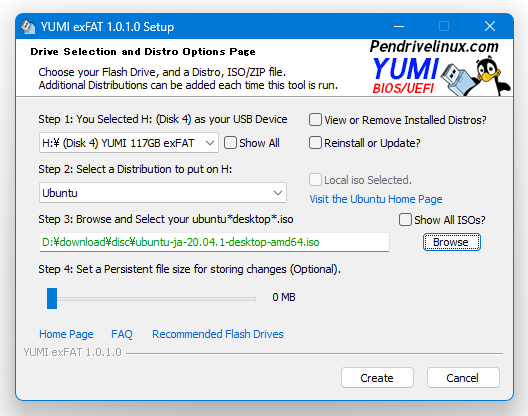This screenshot has height=416, width=528.
Task: Click the Step 1 USB device label
Action: (163, 119)
